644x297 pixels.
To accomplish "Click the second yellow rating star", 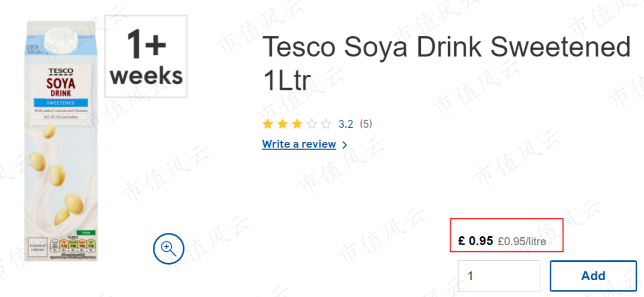I will (x=282, y=123).
